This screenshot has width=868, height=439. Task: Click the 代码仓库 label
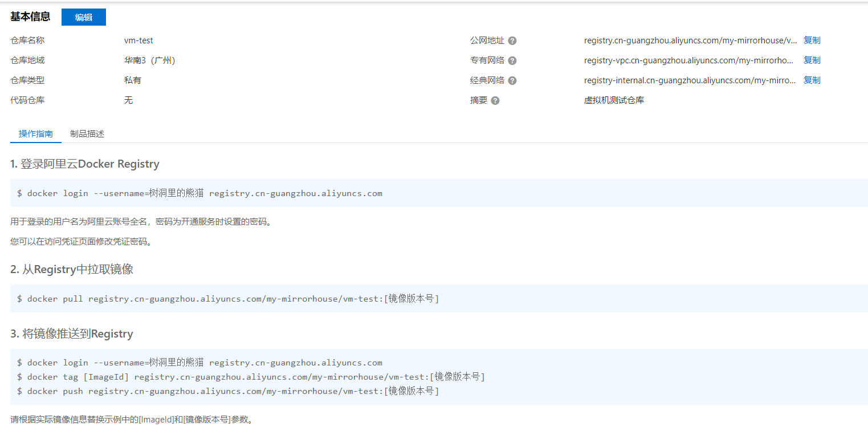(x=27, y=100)
